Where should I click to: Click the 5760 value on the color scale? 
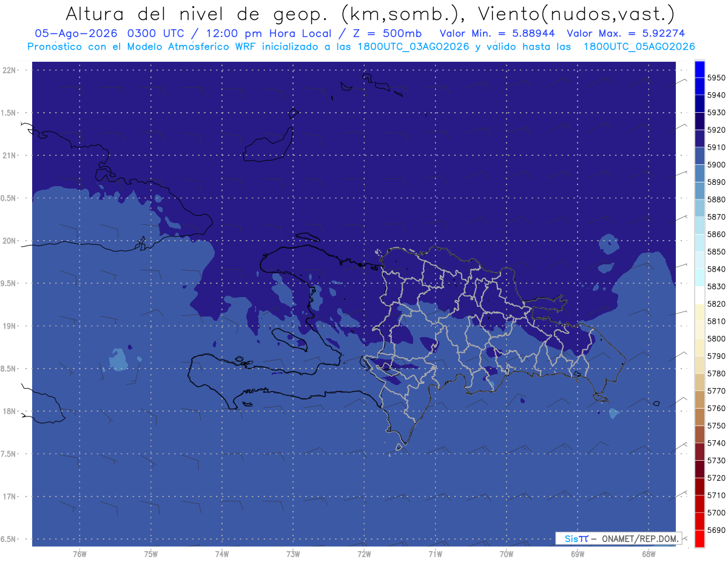coord(716,409)
